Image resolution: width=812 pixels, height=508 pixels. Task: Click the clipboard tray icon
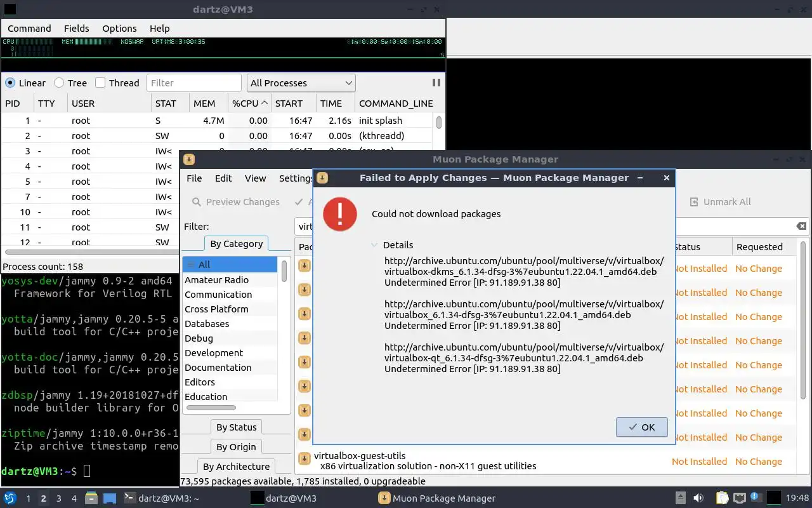click(722, 498)
